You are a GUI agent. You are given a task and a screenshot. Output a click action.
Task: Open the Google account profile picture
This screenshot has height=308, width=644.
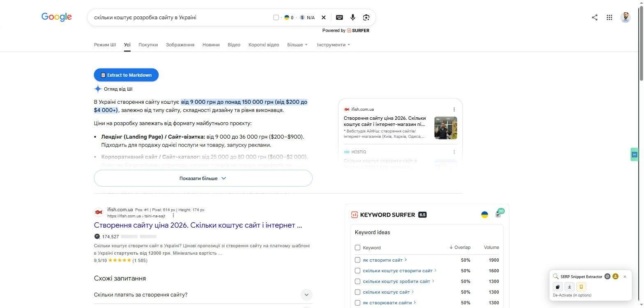626,17
